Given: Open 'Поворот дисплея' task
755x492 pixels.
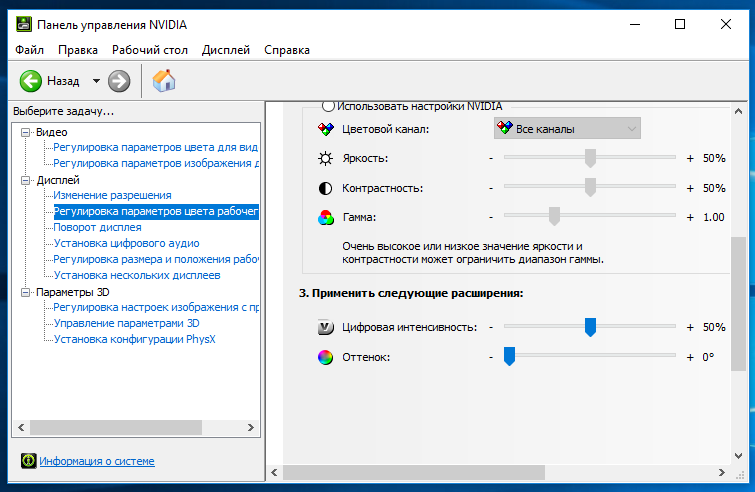Looking at the screenshot, I should click(97, 227).
